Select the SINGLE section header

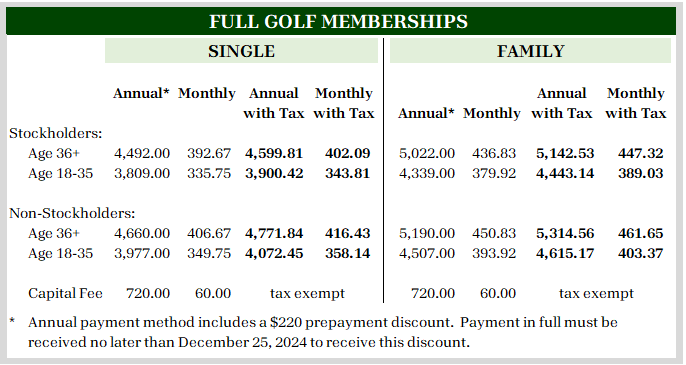pyautogui.click(x=242, y=51)
